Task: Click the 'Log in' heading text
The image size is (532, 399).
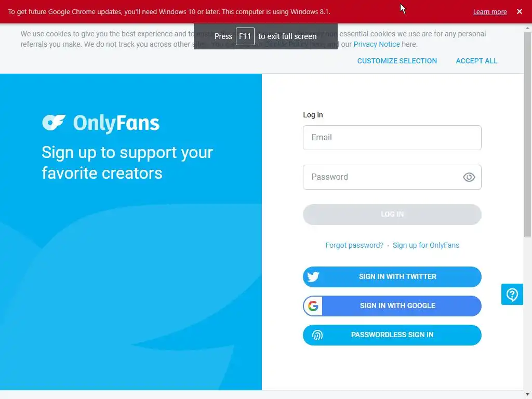Action: pyautogui.click(x=313, y=115)
